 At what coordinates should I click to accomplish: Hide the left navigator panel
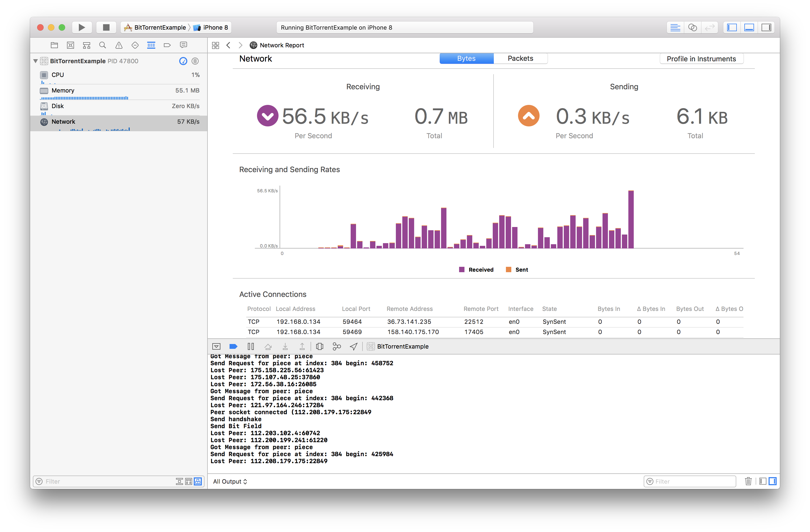click(x=732, y=27)
